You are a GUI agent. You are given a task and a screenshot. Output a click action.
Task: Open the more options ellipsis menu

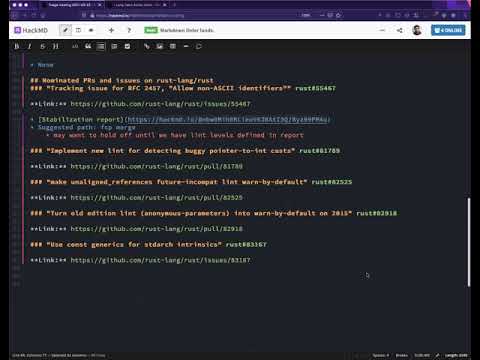click(x=382, y=30)
